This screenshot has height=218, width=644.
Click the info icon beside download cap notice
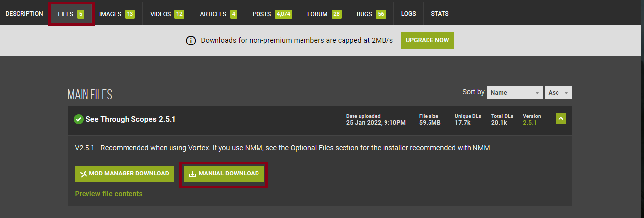pyautogui.click(x=191, y=41)
